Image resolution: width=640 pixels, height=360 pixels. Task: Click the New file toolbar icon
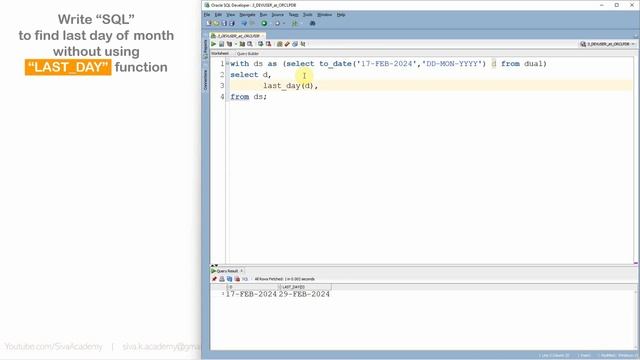pyautogui.click(x=209, y=23)
